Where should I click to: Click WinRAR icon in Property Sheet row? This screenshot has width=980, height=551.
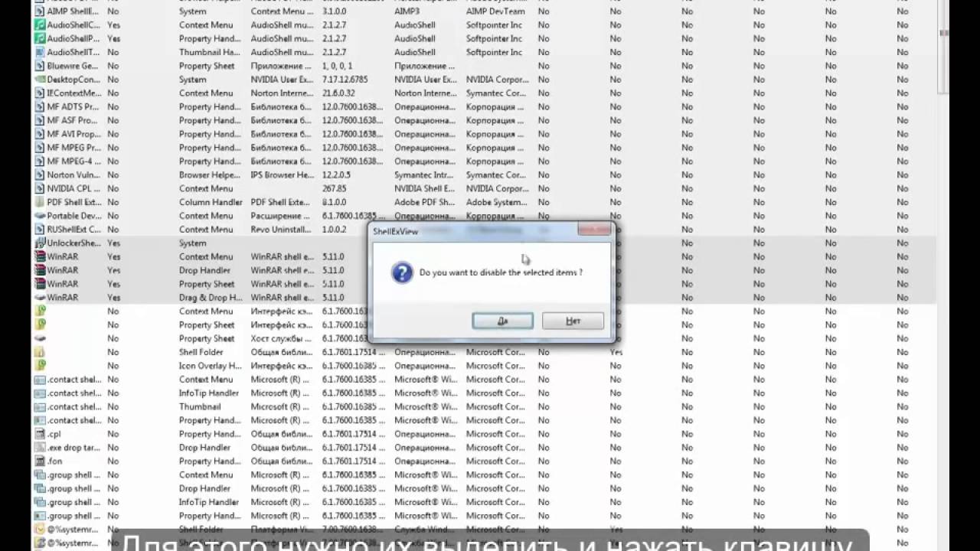pyautogui.click(x=40, y=285)
